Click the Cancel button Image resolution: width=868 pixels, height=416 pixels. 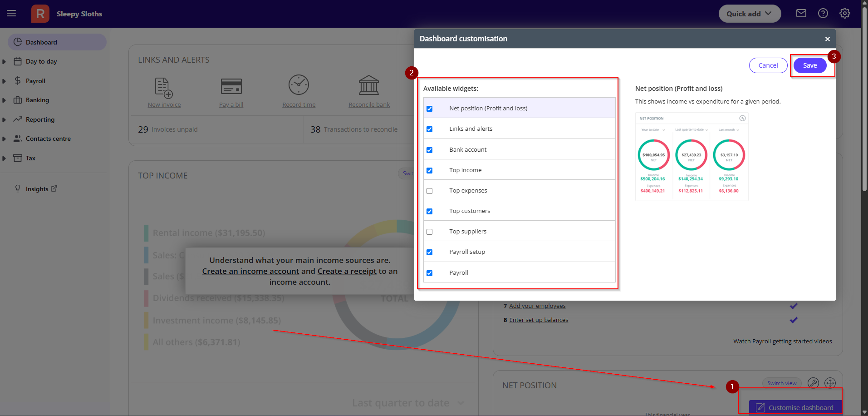click(768, 65)
